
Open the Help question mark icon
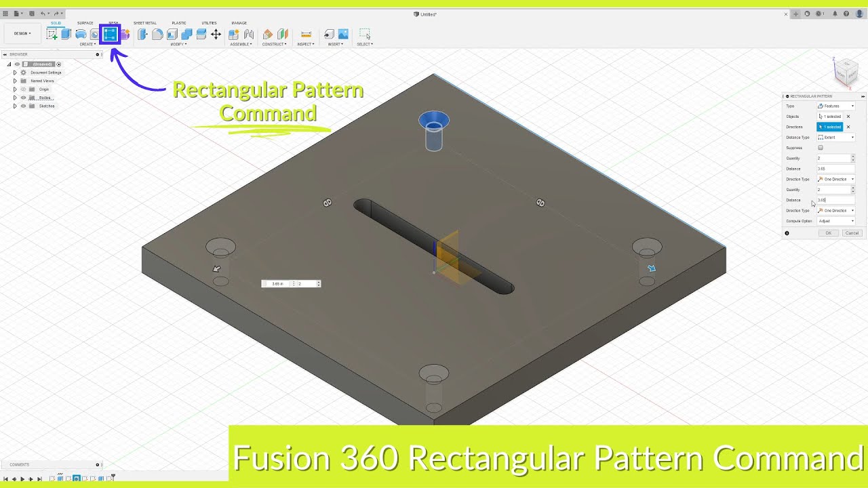point(846,14)
